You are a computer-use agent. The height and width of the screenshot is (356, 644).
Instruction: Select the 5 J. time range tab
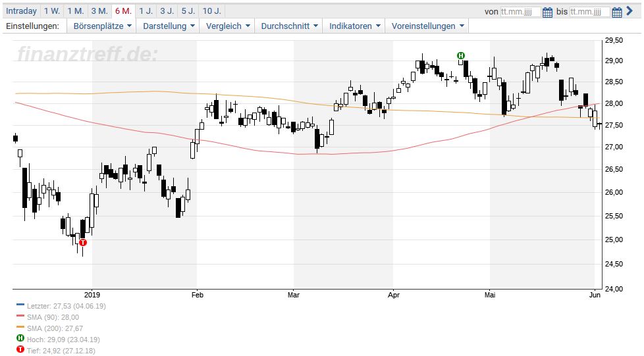(x=188, y=11)
